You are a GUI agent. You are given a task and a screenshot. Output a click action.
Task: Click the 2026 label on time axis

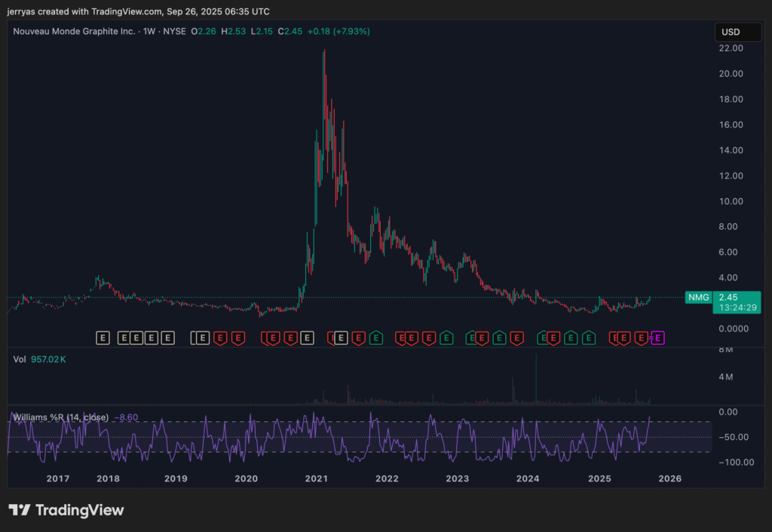coord(669,478)
